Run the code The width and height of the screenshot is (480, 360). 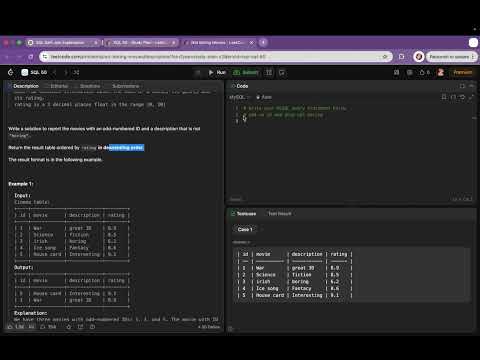(217, 72)
